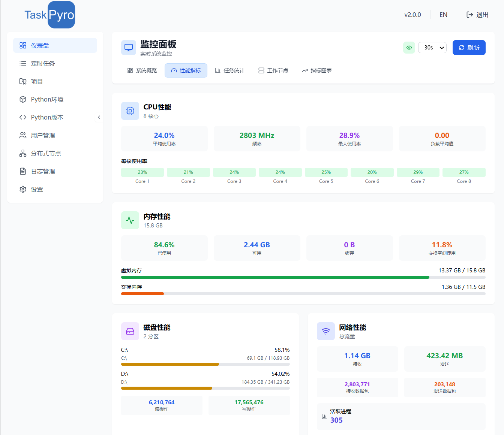Click the folder icon beside 项目
The width and height of the screenshot is (504, 435).
point(23,81)
